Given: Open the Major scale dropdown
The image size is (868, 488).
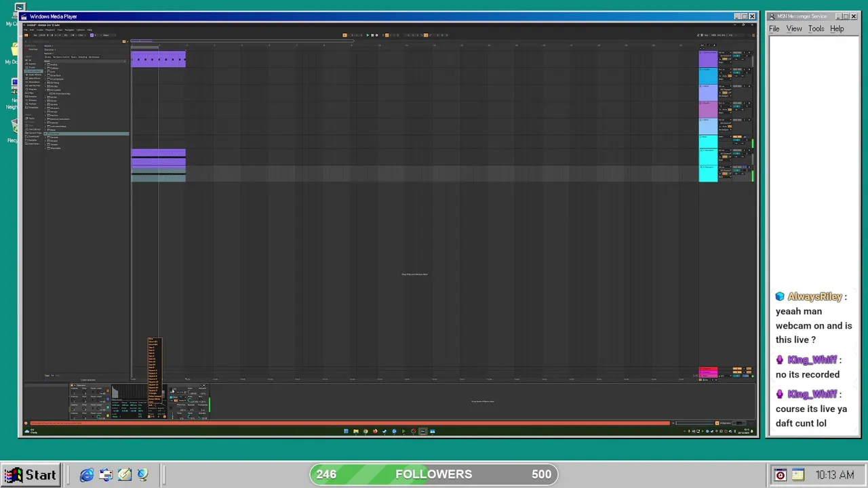Looking at the screenshot, I should tap(109, 35).
